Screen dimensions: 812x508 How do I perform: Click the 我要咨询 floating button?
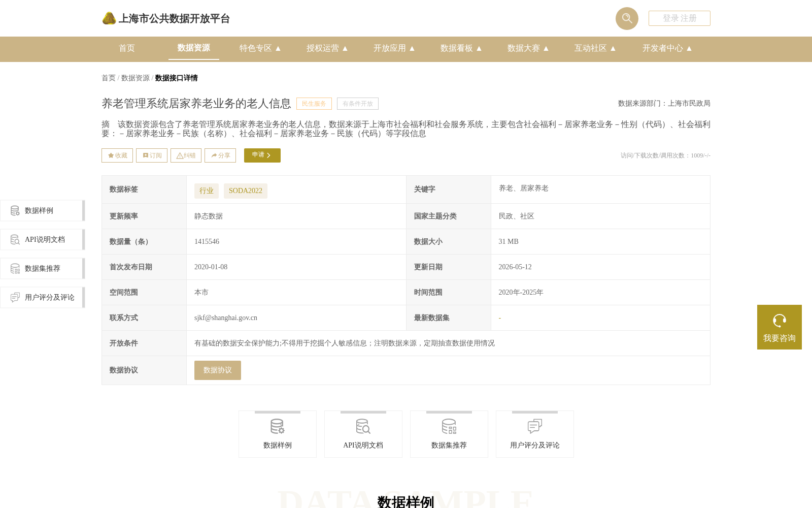780,327
